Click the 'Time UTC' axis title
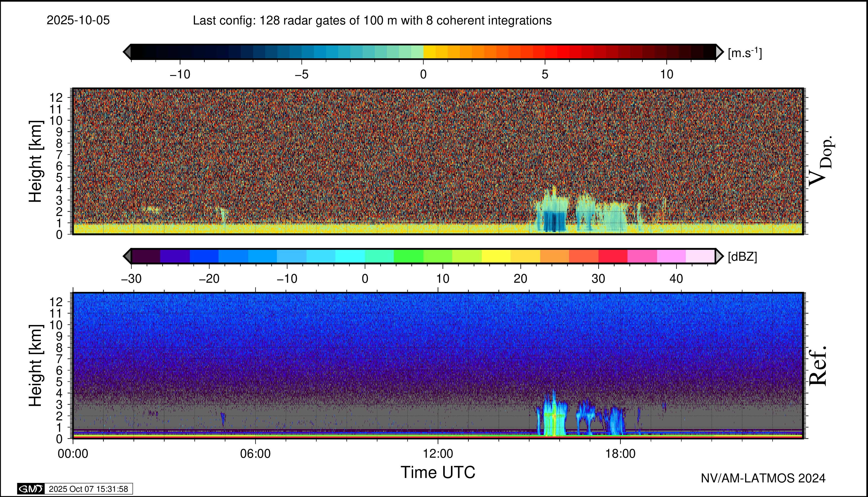This screenshot has width=868, height=497. click(x=438, y=473)
